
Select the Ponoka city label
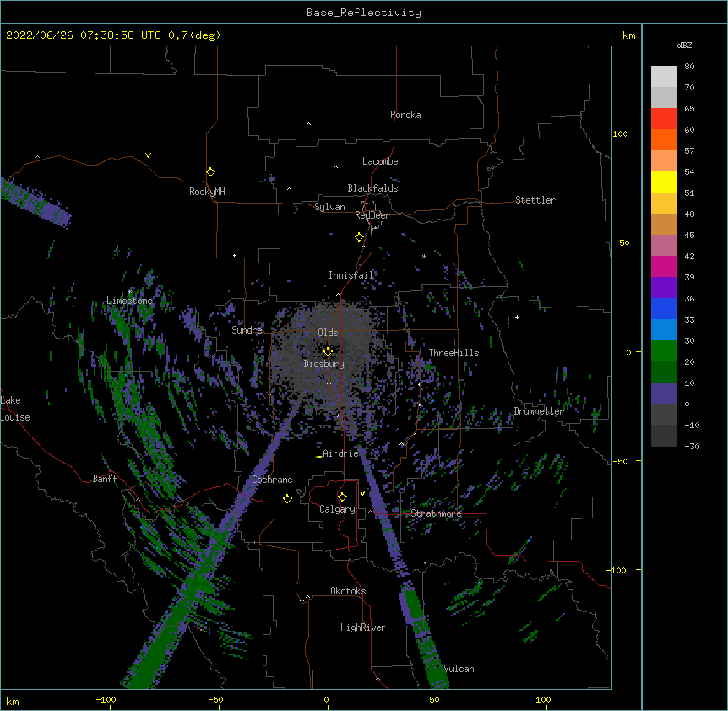(405, 115)
